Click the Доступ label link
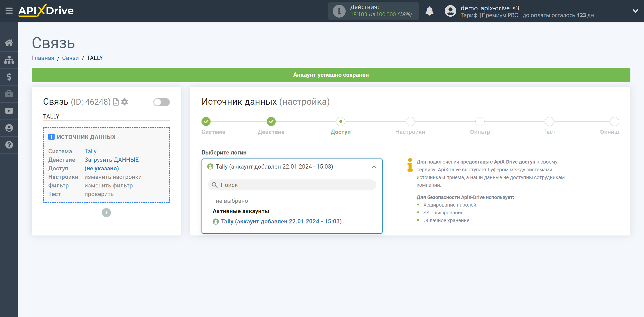This screenshot has width=644, height=317. [x=58, y=168]
